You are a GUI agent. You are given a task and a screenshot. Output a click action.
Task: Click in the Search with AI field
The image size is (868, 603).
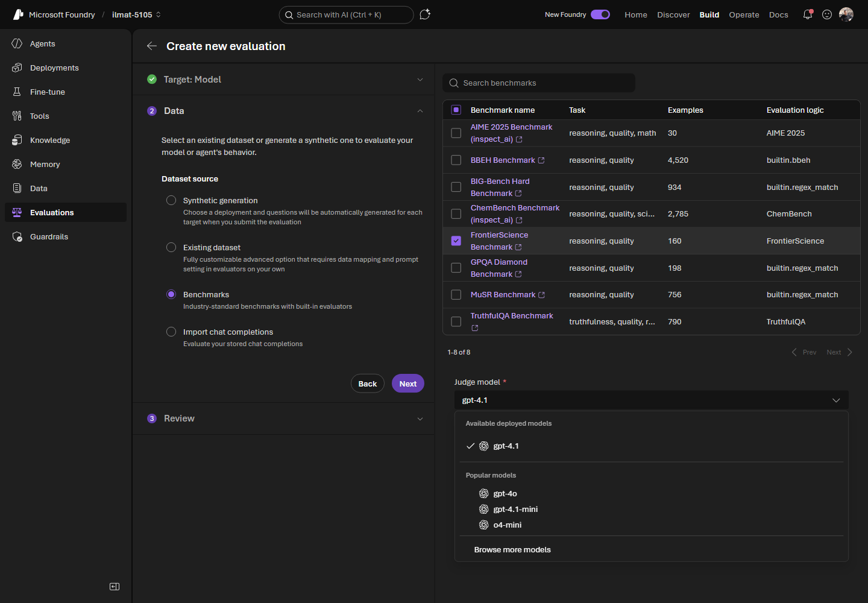346,14
